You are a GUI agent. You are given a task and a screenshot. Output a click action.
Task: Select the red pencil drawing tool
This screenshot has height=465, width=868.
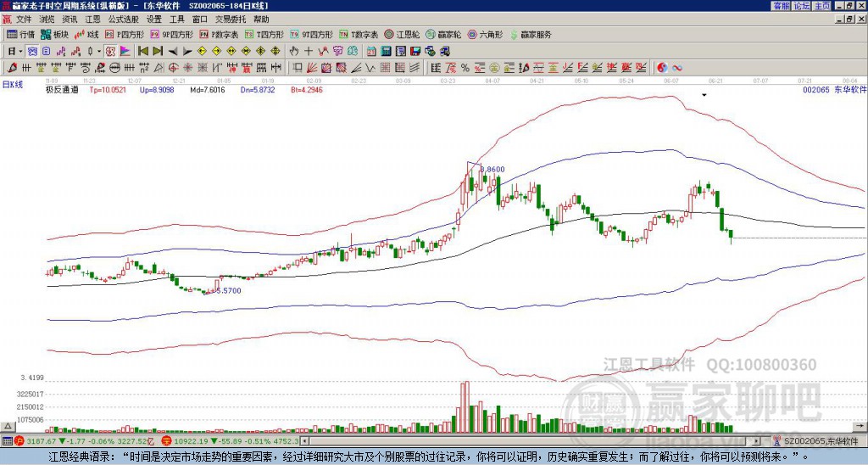tap(12, 68)
